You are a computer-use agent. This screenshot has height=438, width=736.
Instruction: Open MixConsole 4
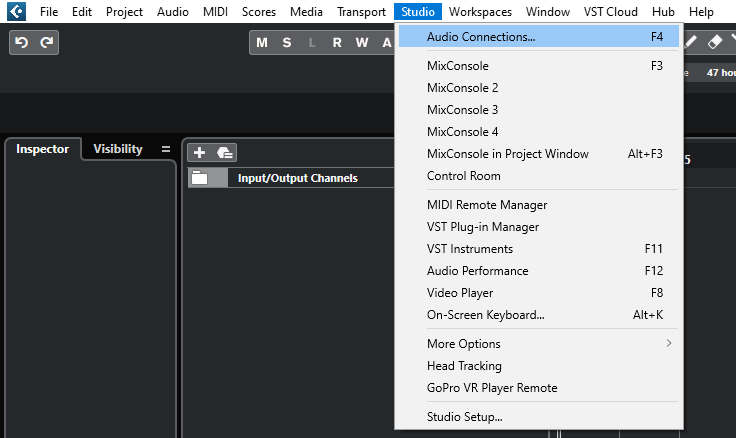click(x=539, y=132)
